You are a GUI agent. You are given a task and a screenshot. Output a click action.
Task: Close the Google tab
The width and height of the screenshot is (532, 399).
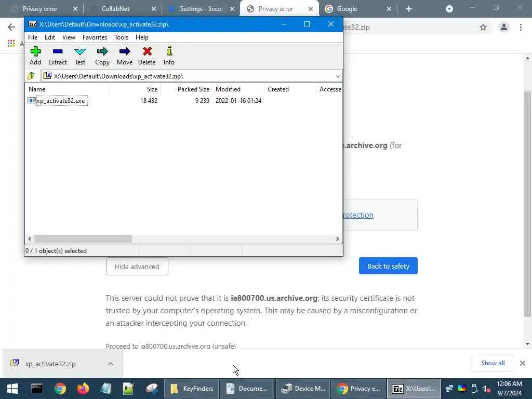[389, 9]
